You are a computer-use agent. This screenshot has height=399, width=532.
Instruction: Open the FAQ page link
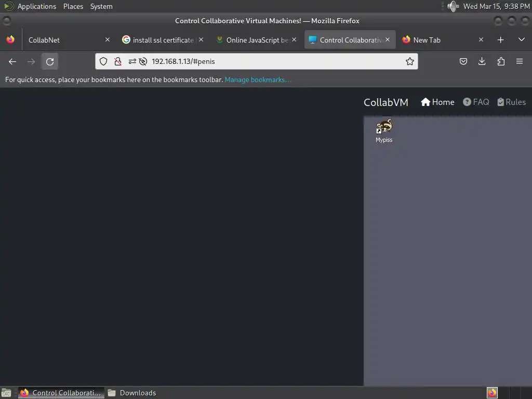tap(476, 102)
